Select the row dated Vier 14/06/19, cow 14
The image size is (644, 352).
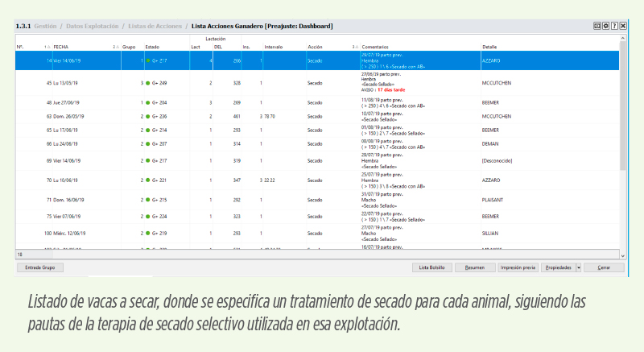point(317,60)
